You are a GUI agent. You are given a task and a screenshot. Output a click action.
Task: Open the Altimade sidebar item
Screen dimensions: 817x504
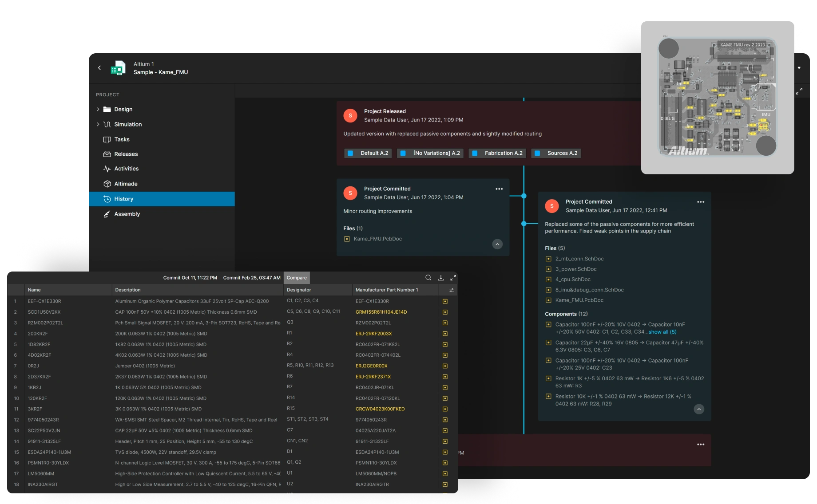[126, 184]
